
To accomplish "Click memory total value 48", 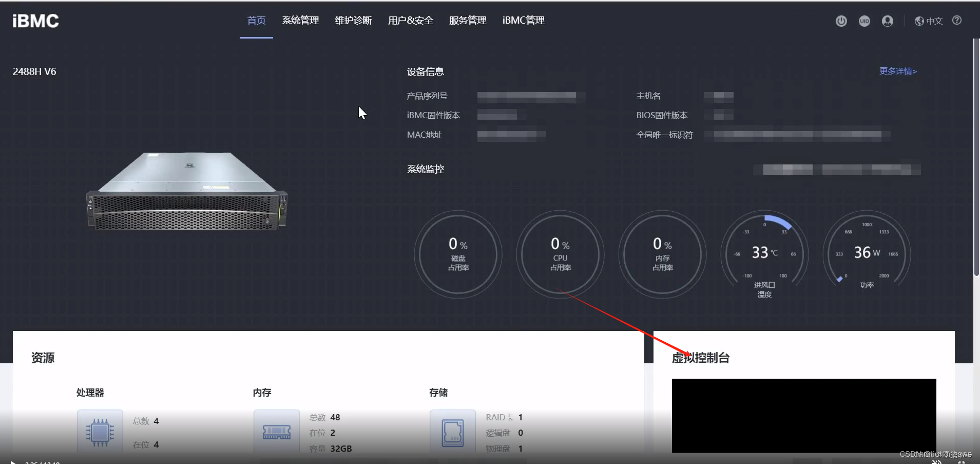I will click(335, 417).
